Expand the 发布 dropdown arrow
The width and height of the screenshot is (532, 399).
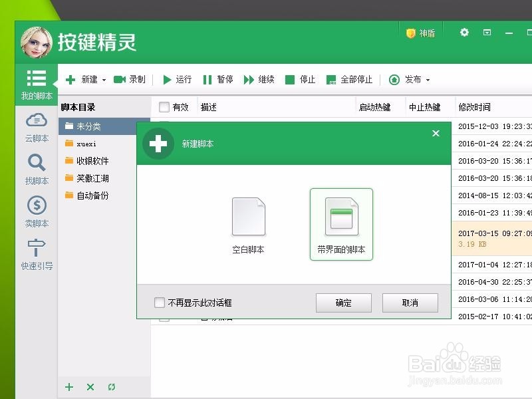[428, 80]
